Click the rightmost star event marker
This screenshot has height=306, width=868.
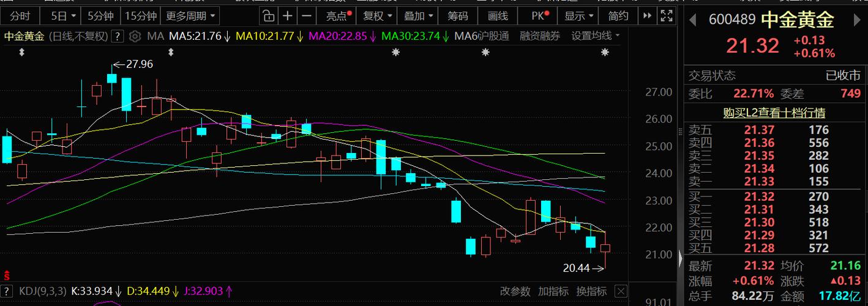click(x=605, y=53)
